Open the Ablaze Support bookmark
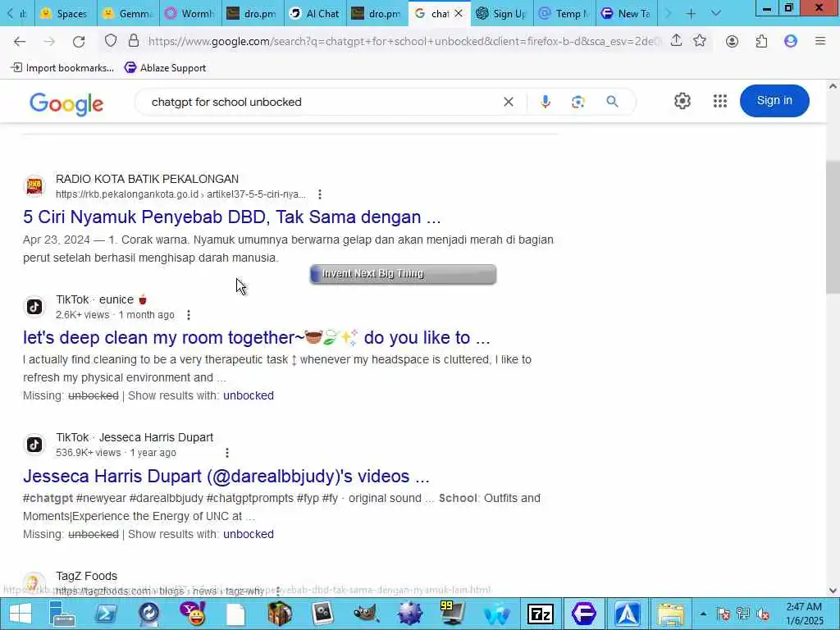The width and height of the screenshot is (840, 630). coord(165,68)
